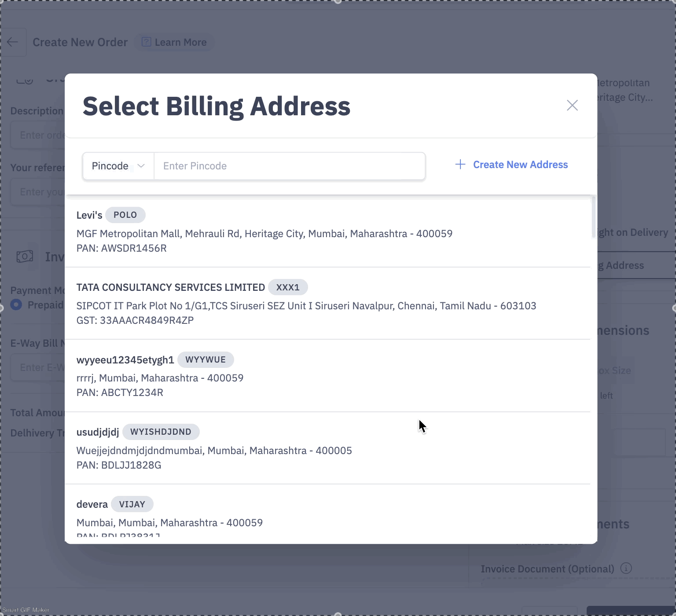
Task: Click Mumbai, Mumbai, Maharashtra - 400059 line
Action: pyautogui.click(x=169, y=523)
